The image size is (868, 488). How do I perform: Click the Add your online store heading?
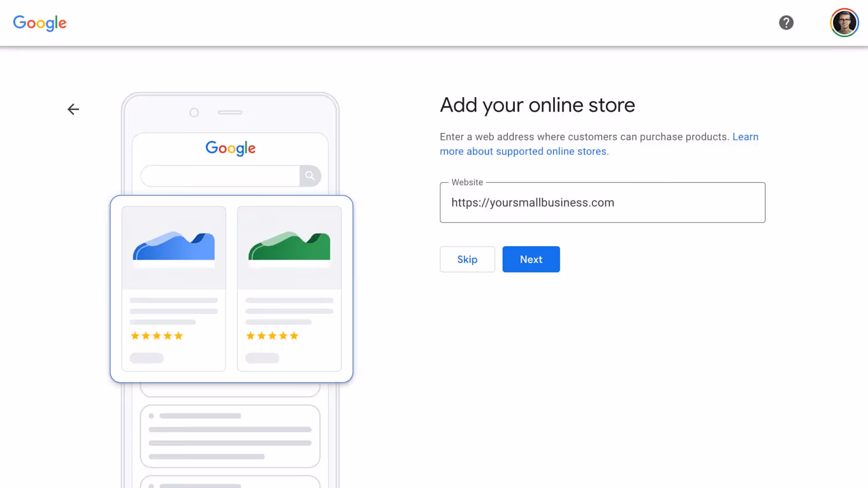(537, 105)
